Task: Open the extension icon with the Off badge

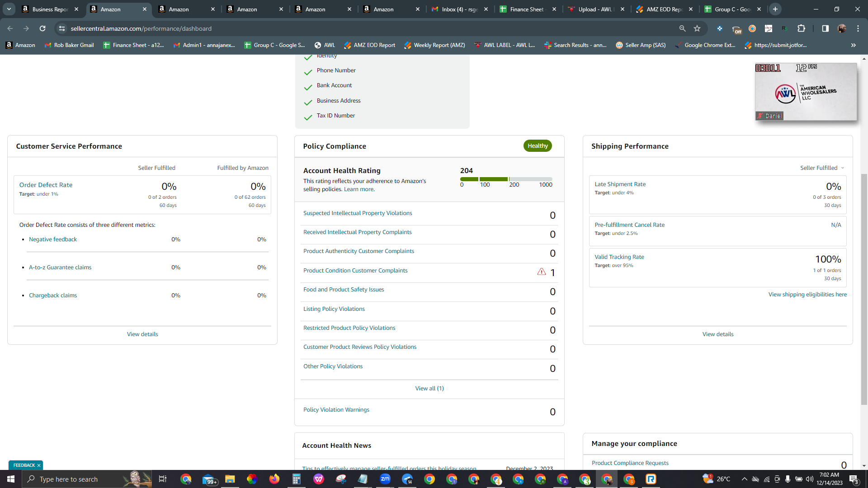Action: (x=736, y=29)
